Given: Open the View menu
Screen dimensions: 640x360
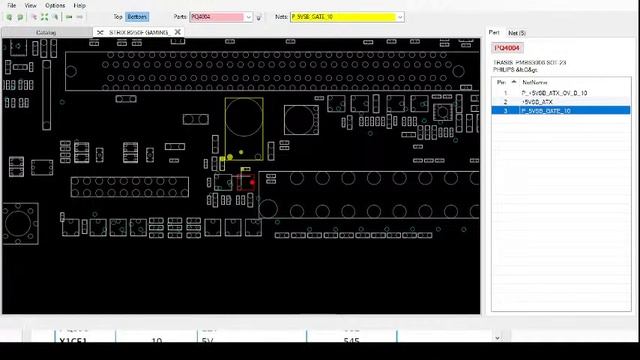Looking at the screenshot, I should 30,6.
